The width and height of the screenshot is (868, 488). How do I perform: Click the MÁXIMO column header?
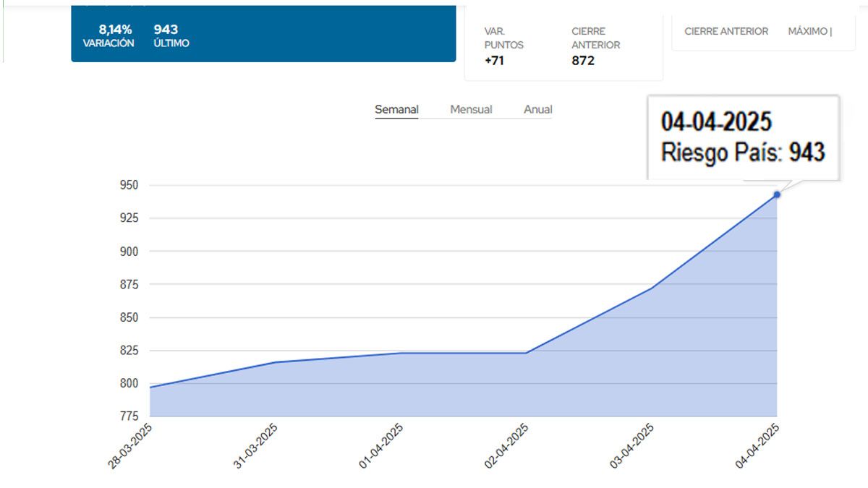point(809,32)
